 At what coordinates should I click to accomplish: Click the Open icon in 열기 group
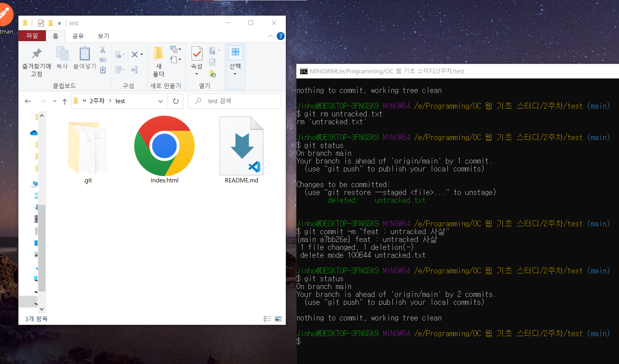[x=212, y=51]
